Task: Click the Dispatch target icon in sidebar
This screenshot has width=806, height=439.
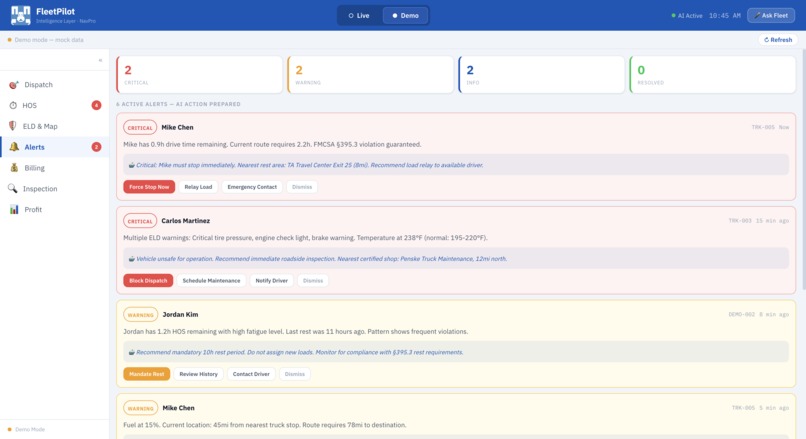Action: click(x=13, y=85)
